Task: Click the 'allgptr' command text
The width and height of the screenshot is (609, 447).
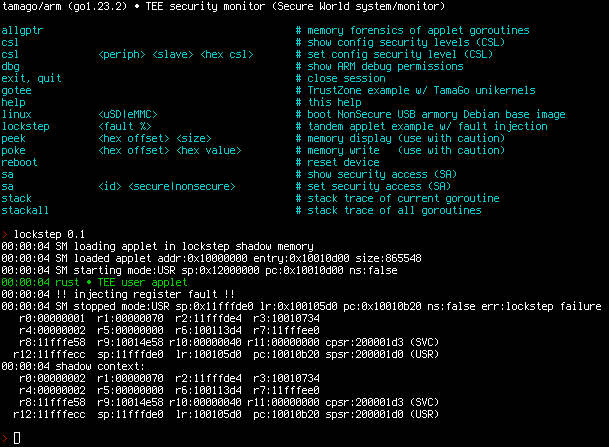Action: 22,31
